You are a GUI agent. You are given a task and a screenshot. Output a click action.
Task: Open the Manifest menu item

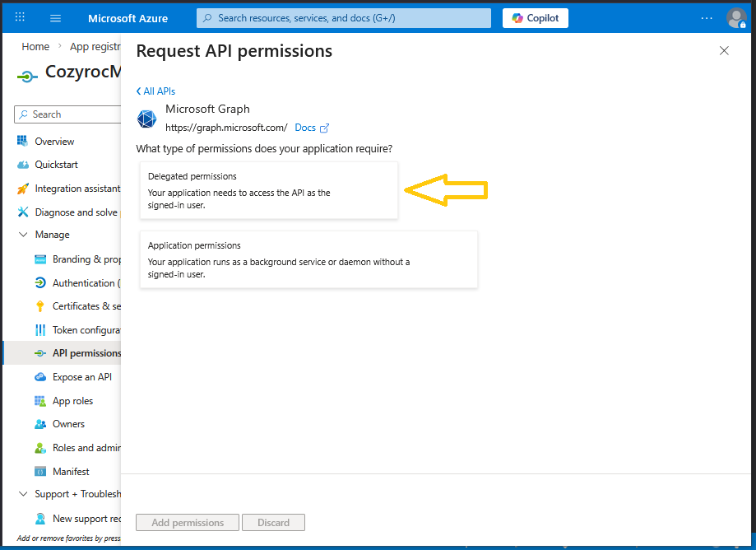[71, 472]
